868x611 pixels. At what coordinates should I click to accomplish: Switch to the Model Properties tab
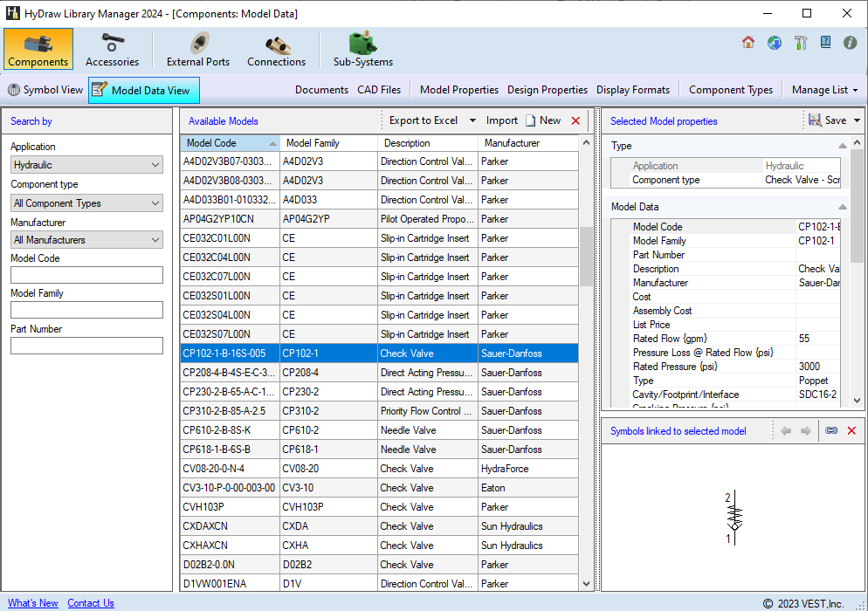458,89
